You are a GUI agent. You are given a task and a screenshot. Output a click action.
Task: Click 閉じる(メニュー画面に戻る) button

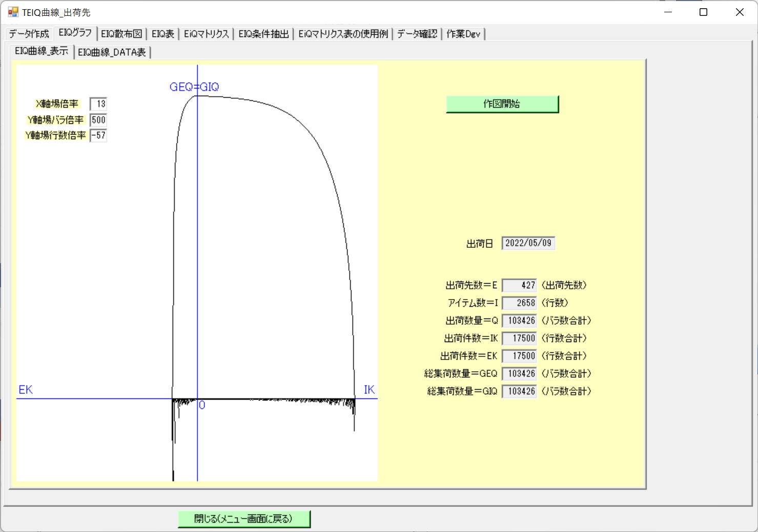coord(244,519)
